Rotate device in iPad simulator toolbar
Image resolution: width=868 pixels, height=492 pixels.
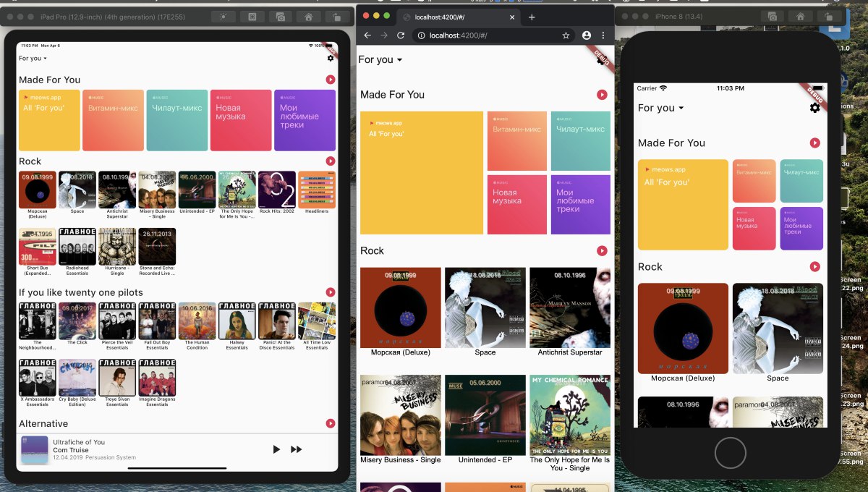[x=337, y=17]
